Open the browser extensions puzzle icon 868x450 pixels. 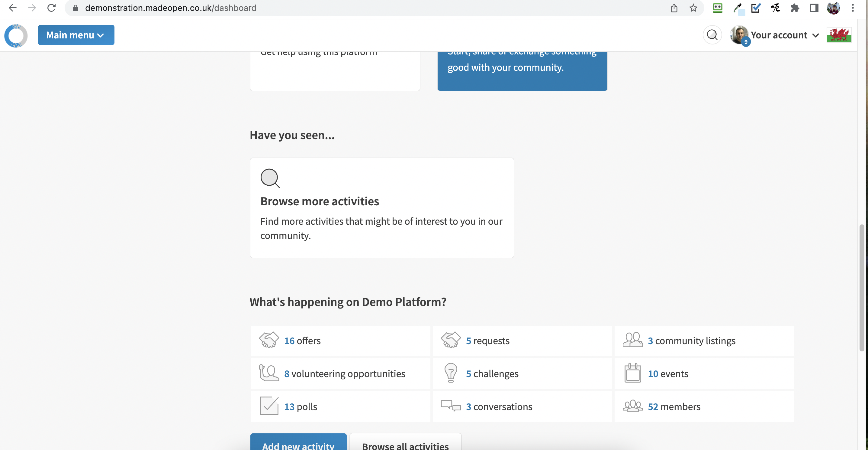[795, 8]
